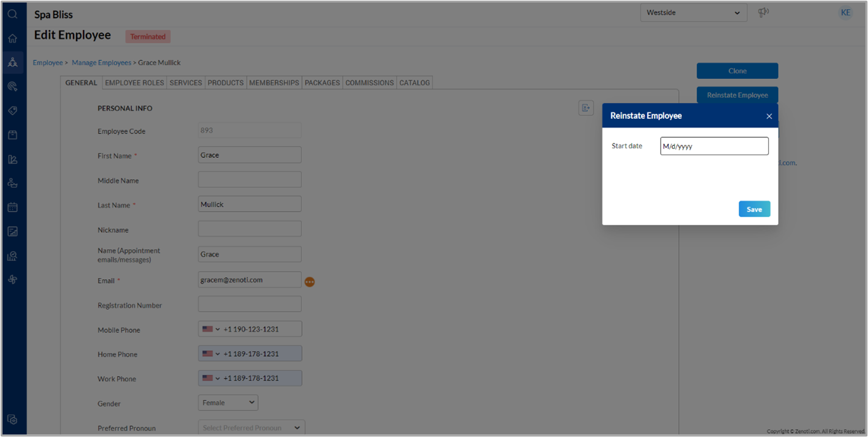Click the First Name field
Viewport: 868px width, 437px height.
249,155
